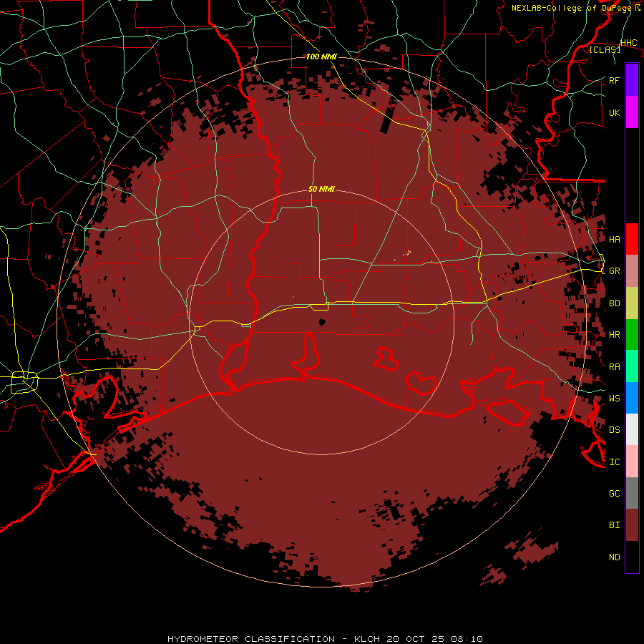Pick the RA bright green legend swatch

632,366
